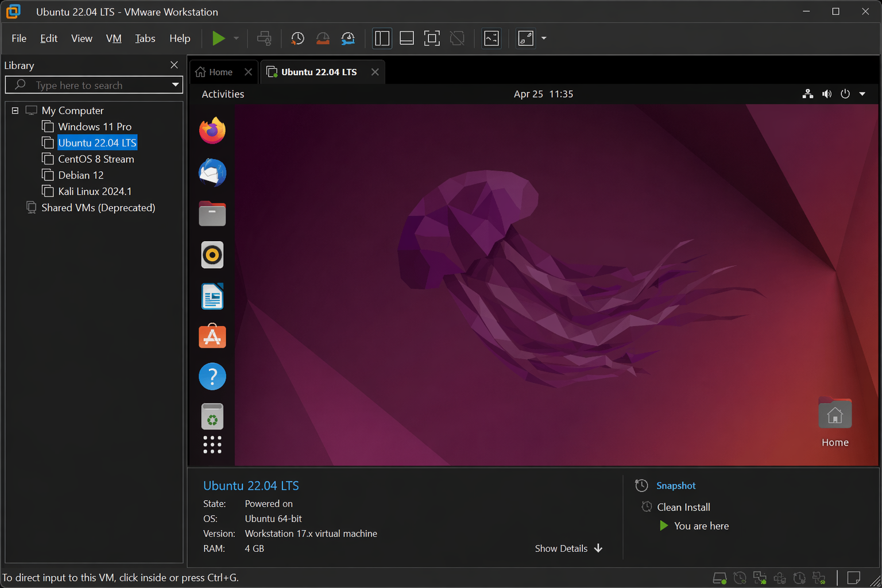Toggle the library sidebar panel button
Image resolution: width=882 pixels, height=588 pixels.
point(382,38)
